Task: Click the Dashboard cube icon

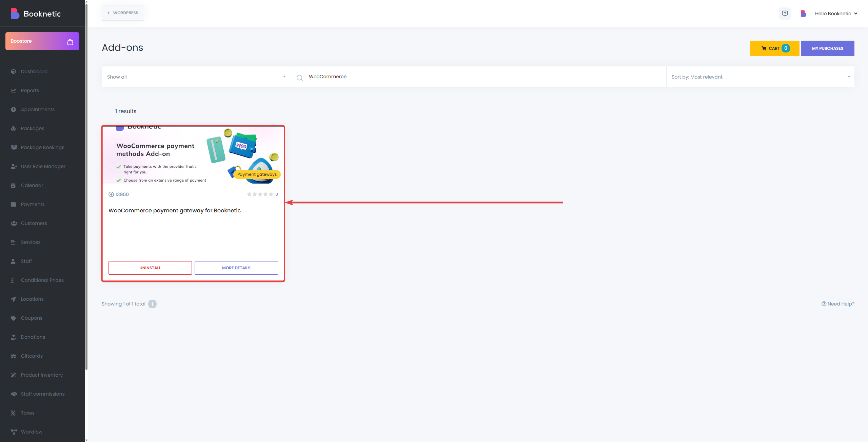Action: click(x=14, y=71)
